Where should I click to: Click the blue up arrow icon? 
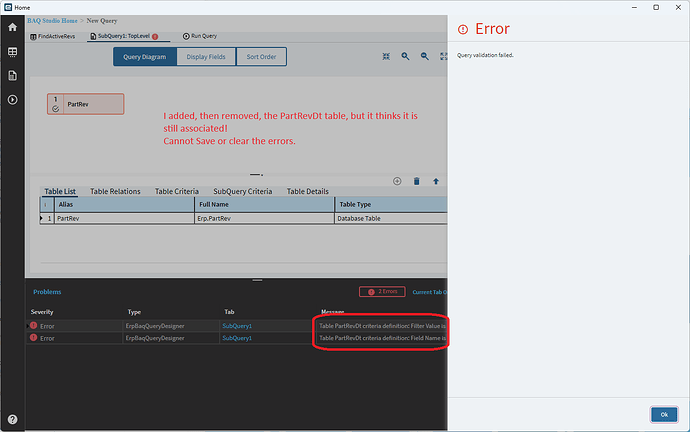[x=436, y=181]
